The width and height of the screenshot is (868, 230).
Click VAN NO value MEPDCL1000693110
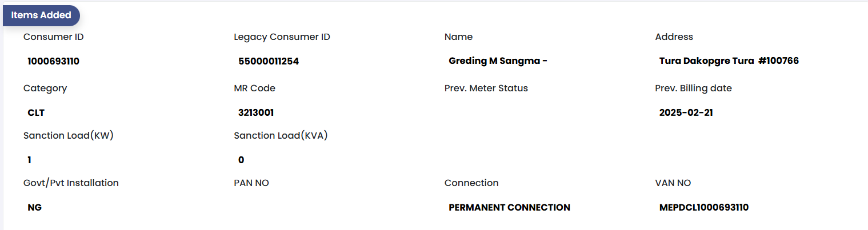703,208
